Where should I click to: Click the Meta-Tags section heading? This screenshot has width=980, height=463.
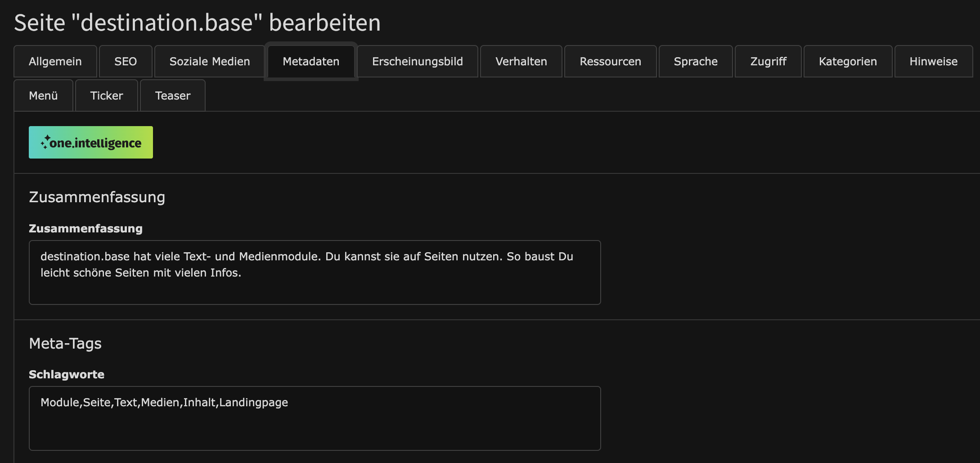(x=65, y=344)
